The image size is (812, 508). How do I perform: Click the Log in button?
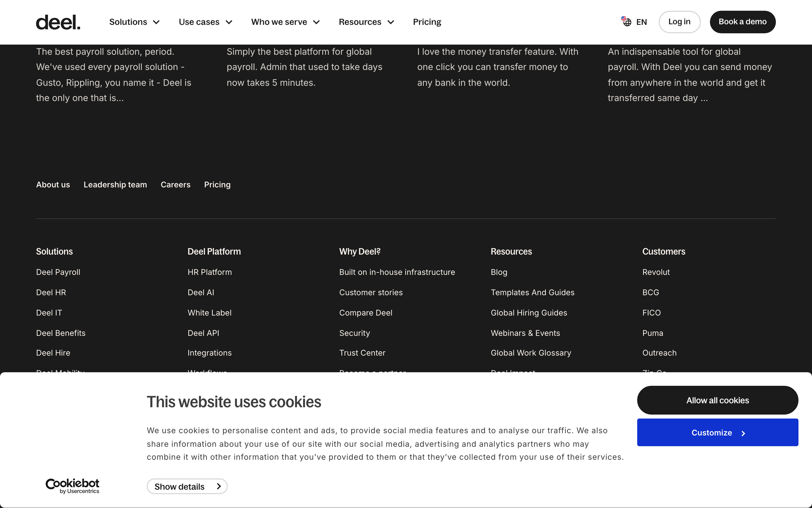point(679,22)
